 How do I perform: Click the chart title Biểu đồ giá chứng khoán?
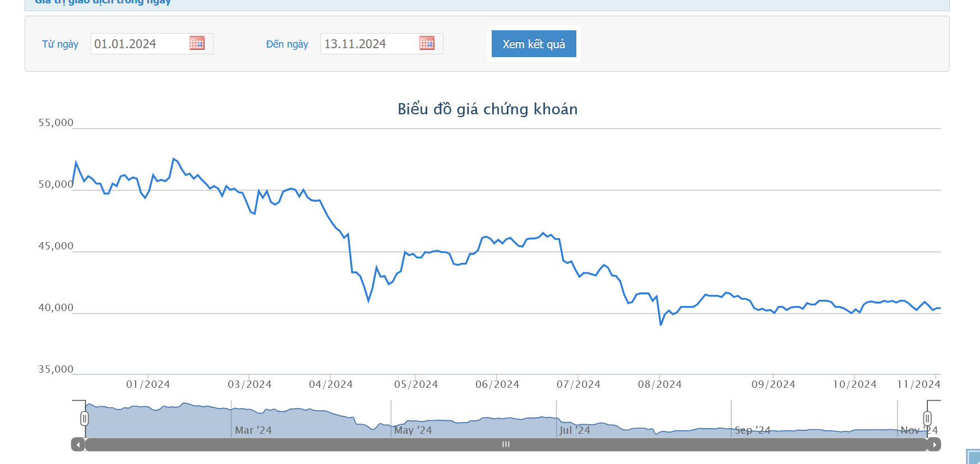488,109
